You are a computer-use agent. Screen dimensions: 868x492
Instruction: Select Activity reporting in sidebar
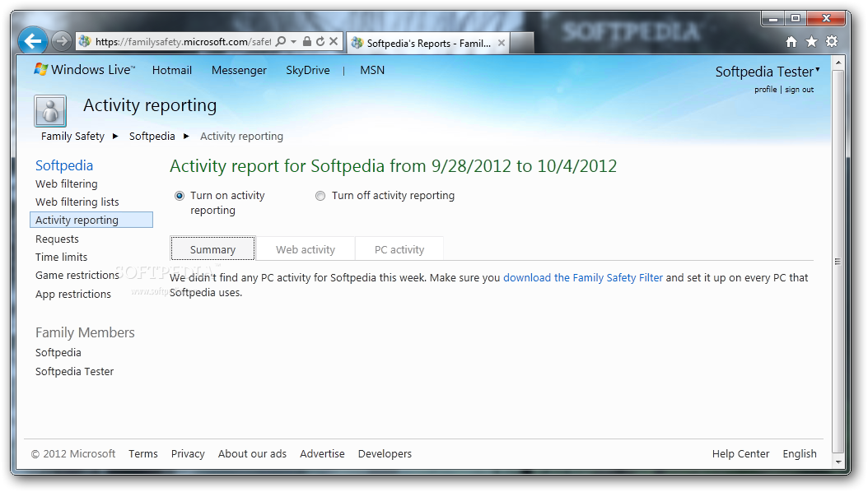(91, 220)
